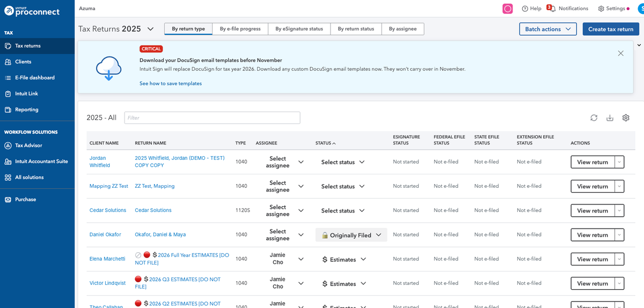Sort by the Client Name column header
644x308 pixels.
point(104,143)
